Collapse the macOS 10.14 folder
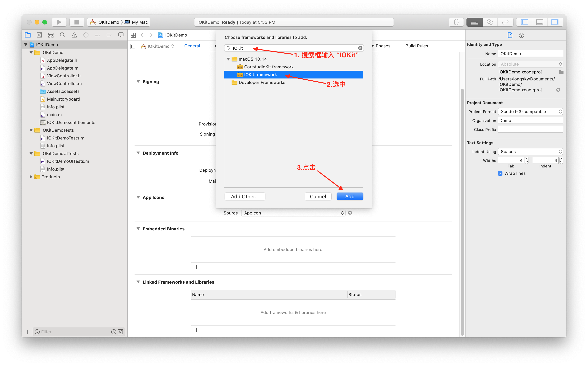The image size is (588, 366). pos(228,59)
